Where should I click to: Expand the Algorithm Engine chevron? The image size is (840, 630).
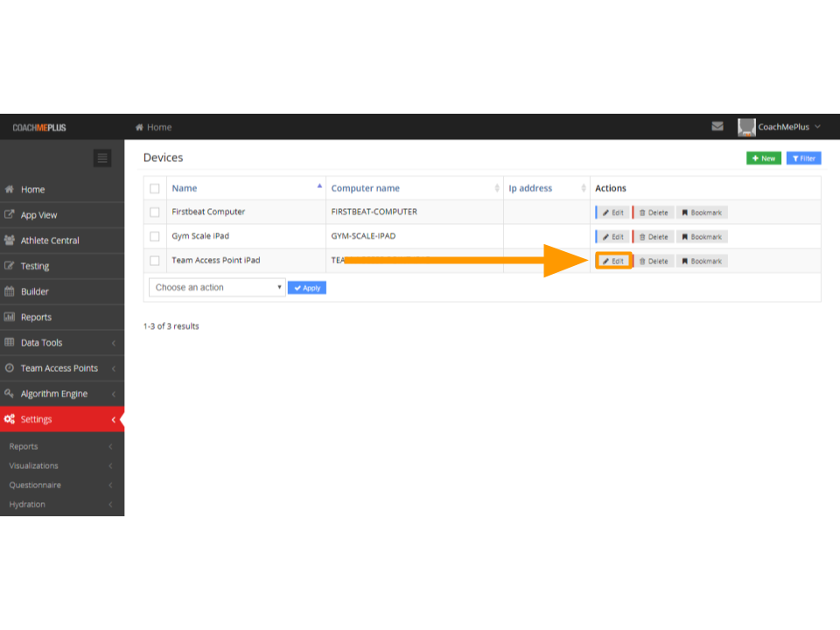tap(114, 394)
